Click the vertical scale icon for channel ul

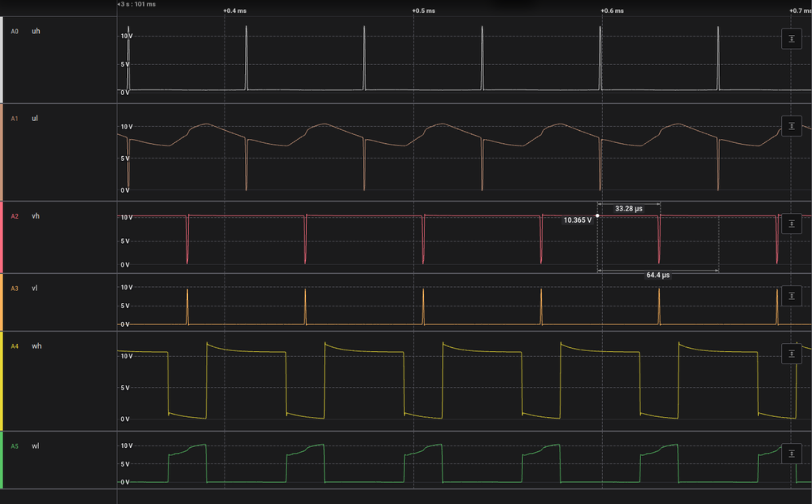(792, 126)
